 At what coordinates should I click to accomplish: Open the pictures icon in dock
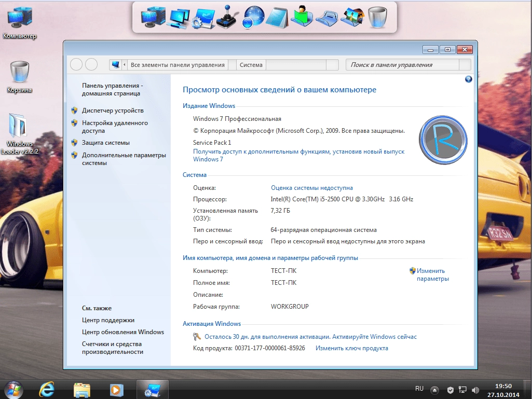pyautogui.click(x=352, y=17)
